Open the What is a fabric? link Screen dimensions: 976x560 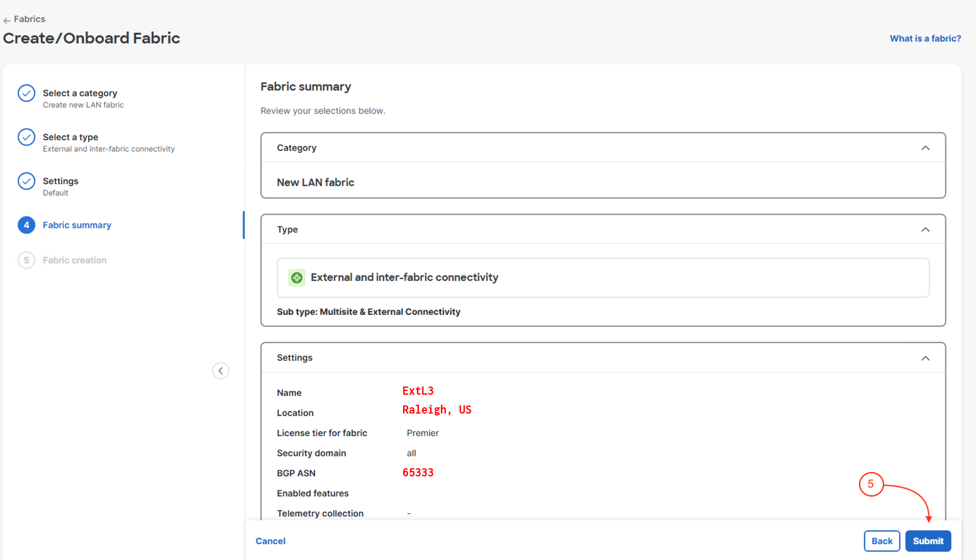click(x=925, y=38)
